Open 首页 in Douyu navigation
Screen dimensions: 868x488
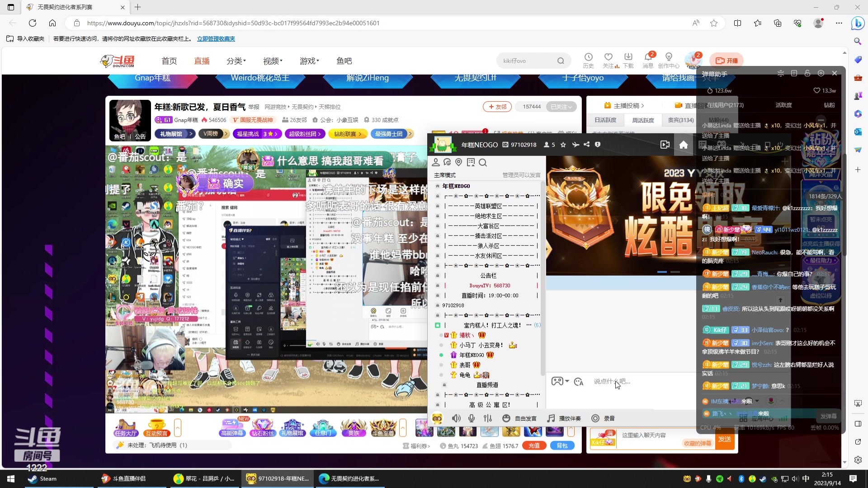coord(169,61)
